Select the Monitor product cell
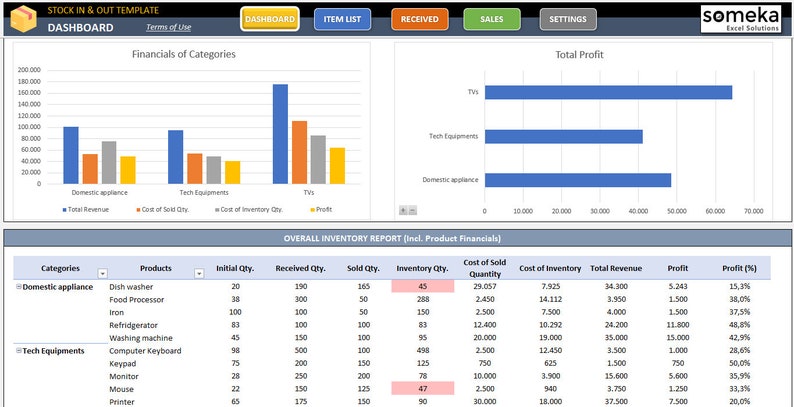Image resolution: width=794 pixels, height=407 pixels. pyautogui.click(x=124, y=376)
